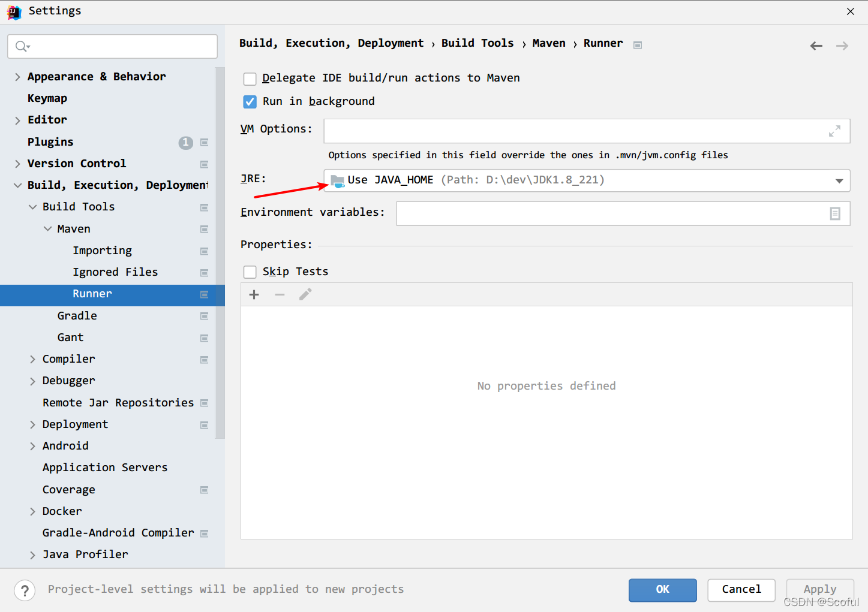The height and width of the screenshot is (612, 868).
Task: Click the project-level icon on the Plugins row
Action: tap(204, 143)
